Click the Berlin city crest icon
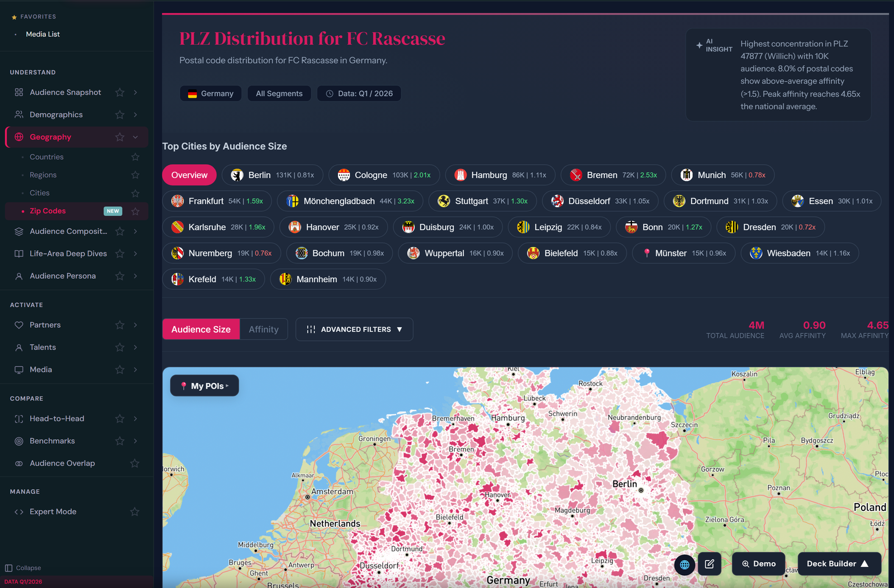The height and width of the screenshot is (588, 894). (237, 175)
